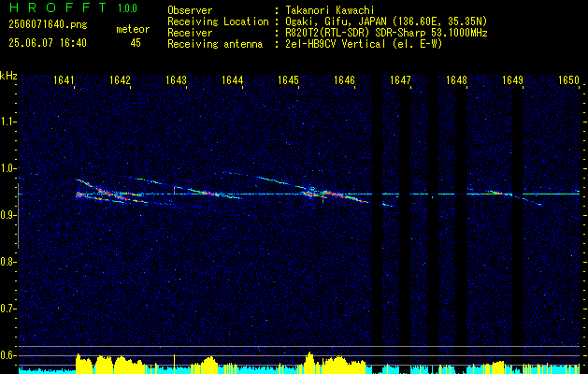The image size is (588, 374).
Task: Click the Receiver label
Action: pos(190,33)
